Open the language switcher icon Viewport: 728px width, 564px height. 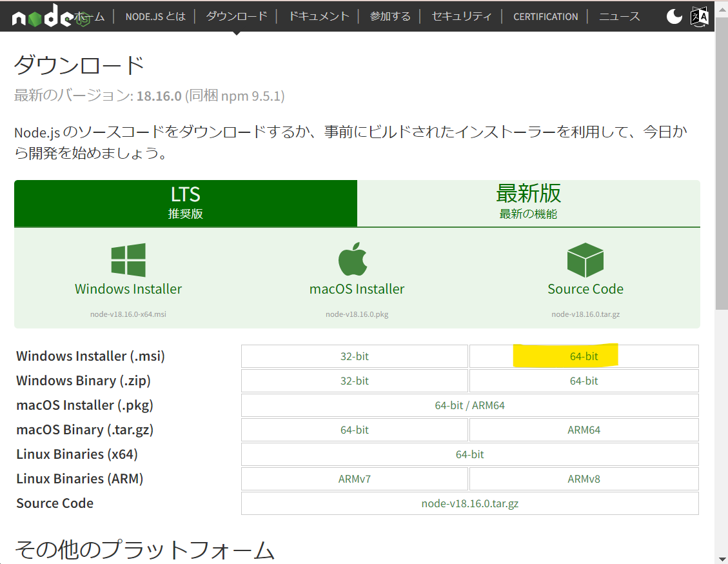coord(698,16)
